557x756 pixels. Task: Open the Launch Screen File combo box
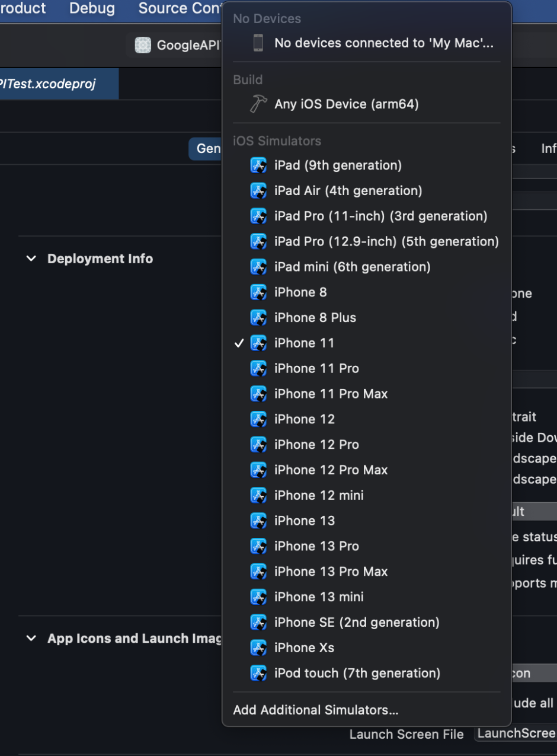(x=516, y=733)
